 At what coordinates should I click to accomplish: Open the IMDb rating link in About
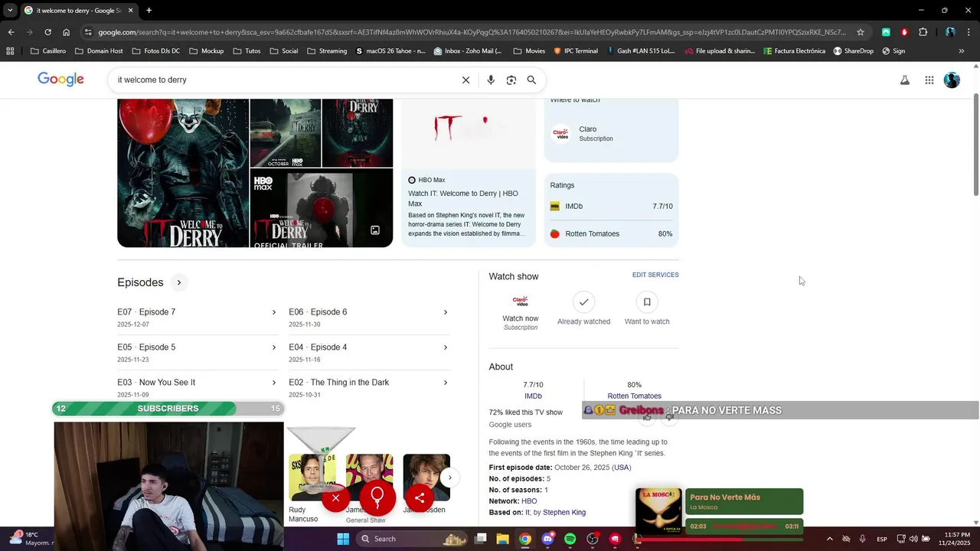[533, 396]
